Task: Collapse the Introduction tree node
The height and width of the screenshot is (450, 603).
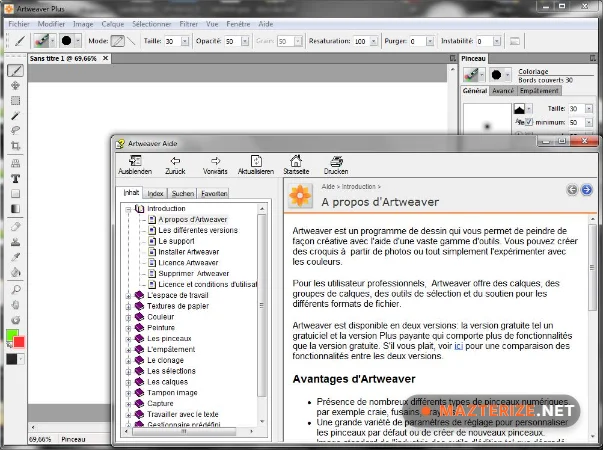Action: 128,209
